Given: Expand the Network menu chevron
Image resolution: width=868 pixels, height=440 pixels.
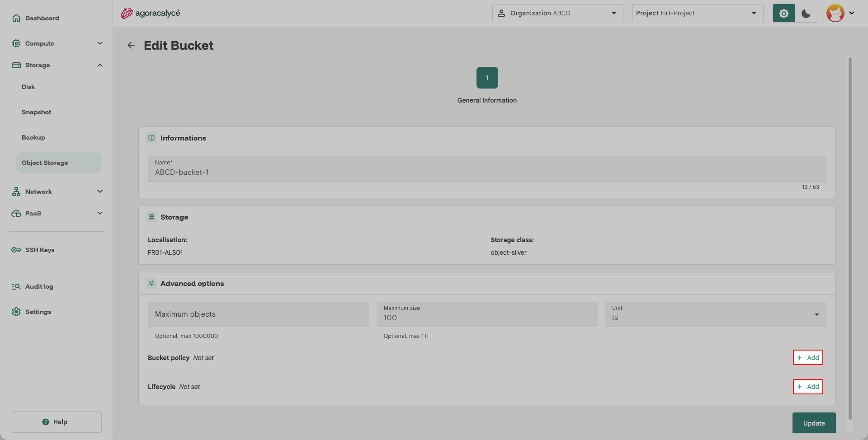Looking at the screenshot, I should [x=100, y=192].
